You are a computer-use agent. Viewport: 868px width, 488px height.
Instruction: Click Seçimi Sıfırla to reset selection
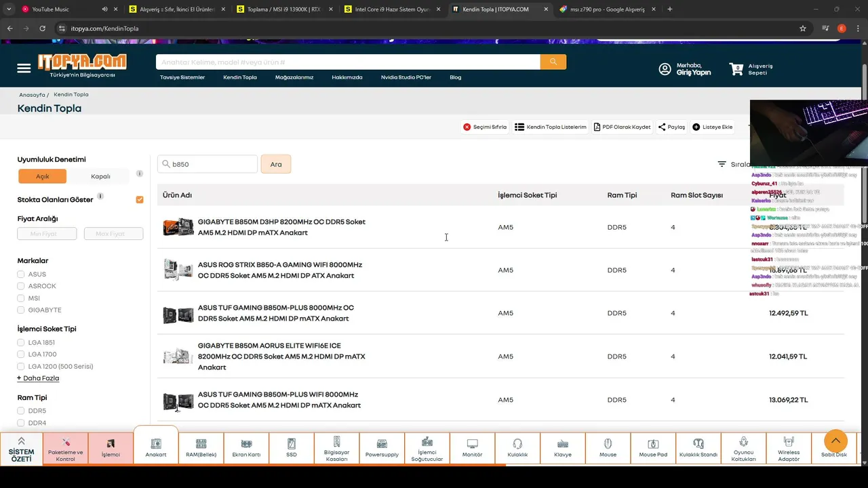(485, 127)
